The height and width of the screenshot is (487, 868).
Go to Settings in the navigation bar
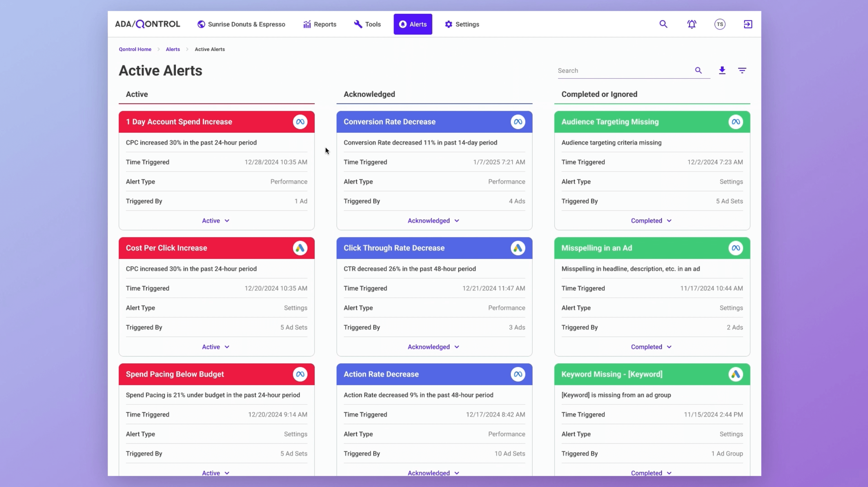pyautogui.click(x=462, y=24)
